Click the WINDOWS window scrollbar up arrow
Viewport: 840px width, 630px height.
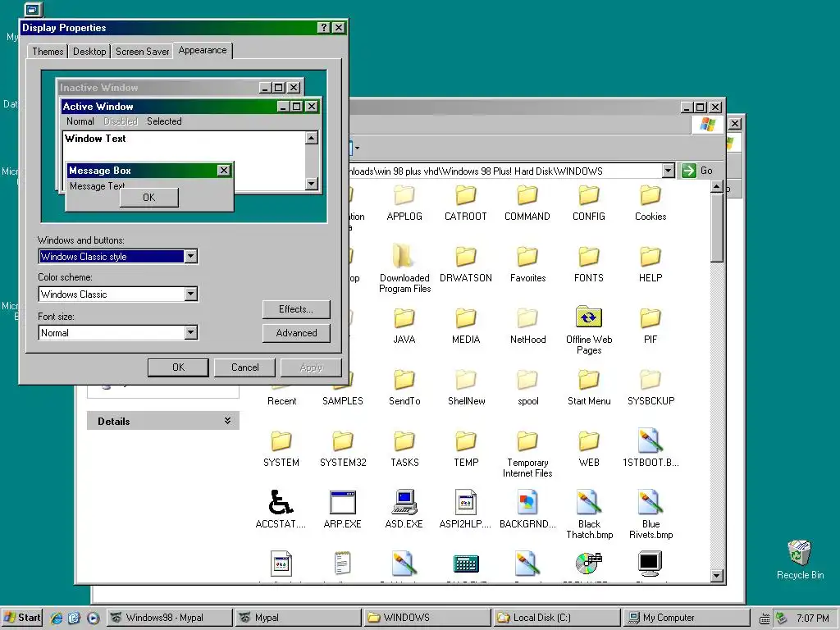(717, 187)
